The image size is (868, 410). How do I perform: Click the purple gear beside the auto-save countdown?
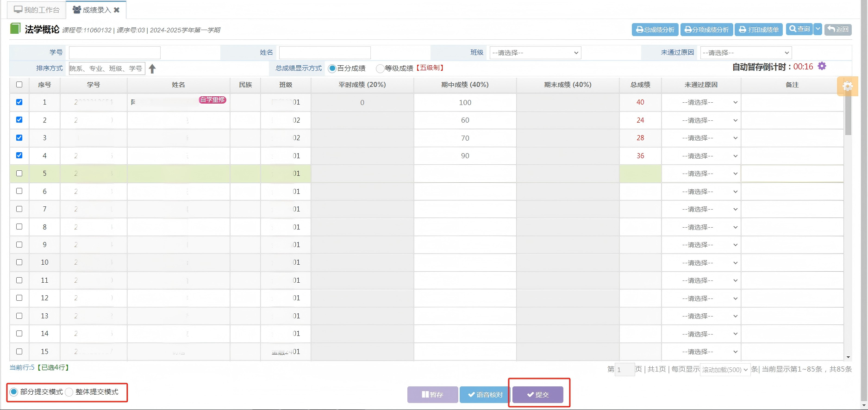822,66
